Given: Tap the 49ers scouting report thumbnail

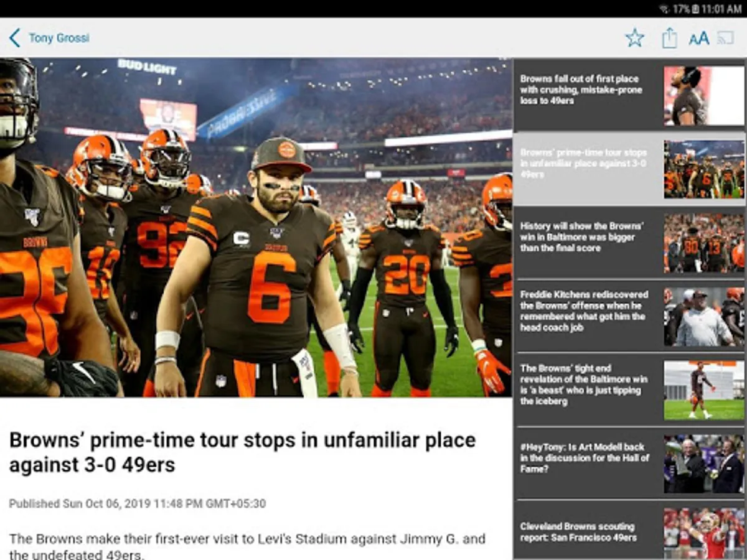Looking at the screenshot, I should click(703, 533).
